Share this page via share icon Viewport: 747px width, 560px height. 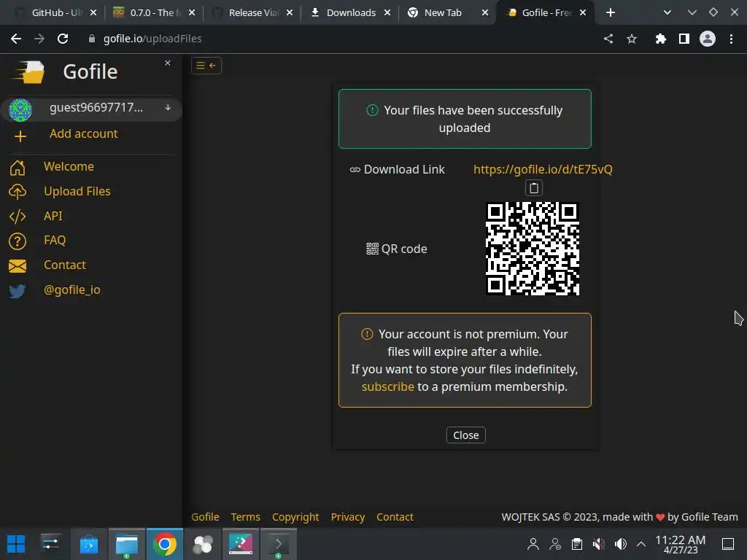coord(608,39)
